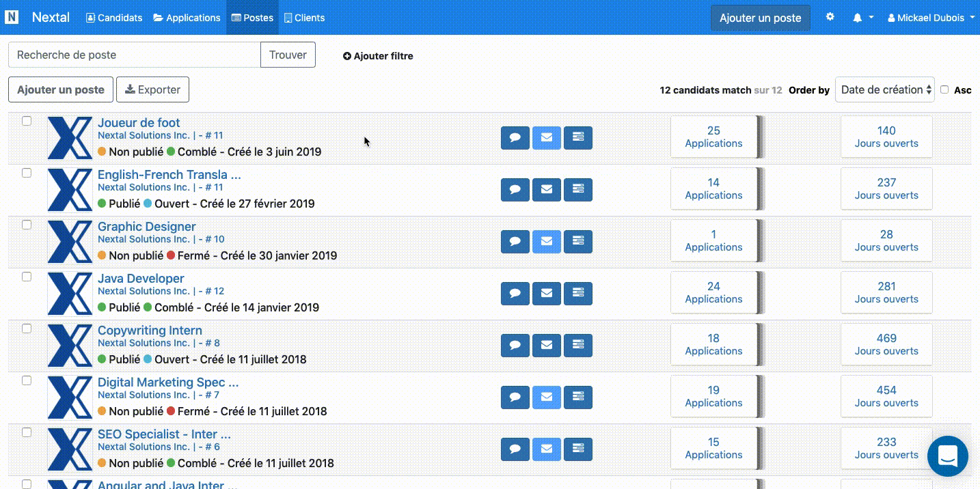This screenshot has width=980, height=489.
Task: Click email icon for Graphic Designer
Action: pyautogui.click(x=547, y=242)
